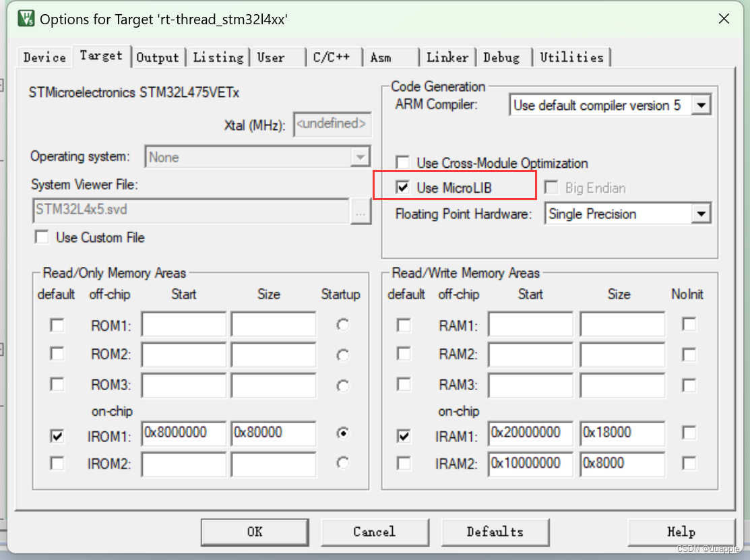Toggle the IROM1 default checkbox
Screen dimensions: 750x560
click(57, 435)
